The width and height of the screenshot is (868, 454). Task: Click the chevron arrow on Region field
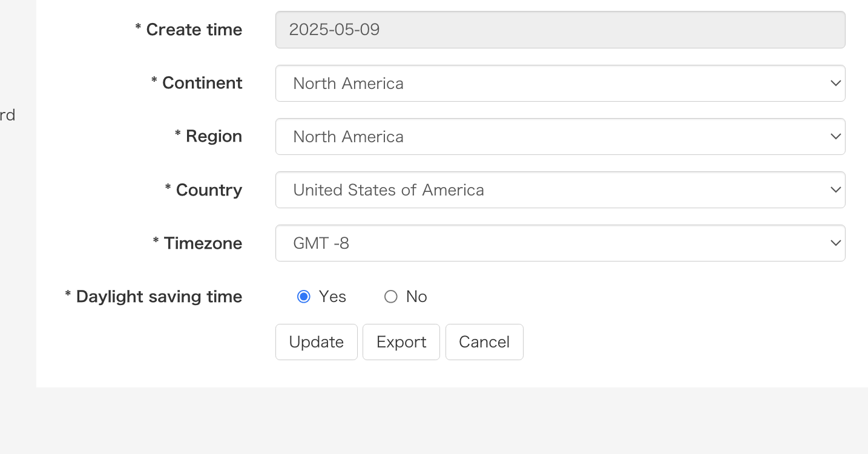[835, 137]
